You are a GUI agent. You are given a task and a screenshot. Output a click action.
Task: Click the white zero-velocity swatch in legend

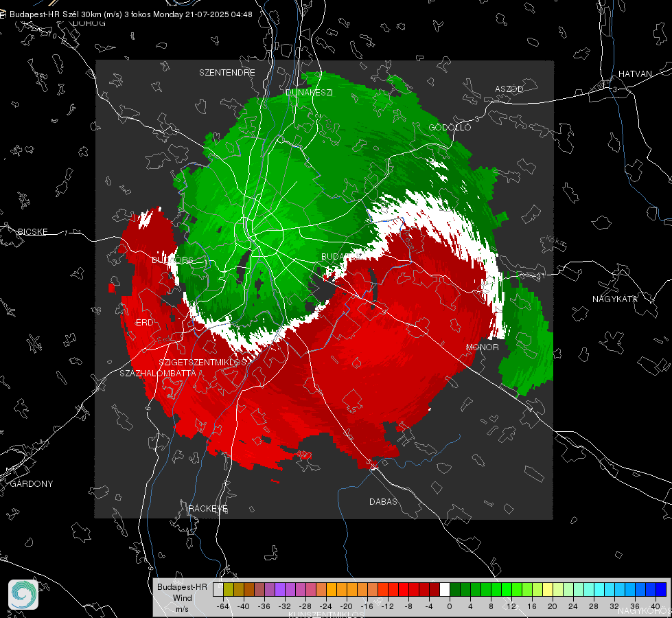click(x=445, y=589)
